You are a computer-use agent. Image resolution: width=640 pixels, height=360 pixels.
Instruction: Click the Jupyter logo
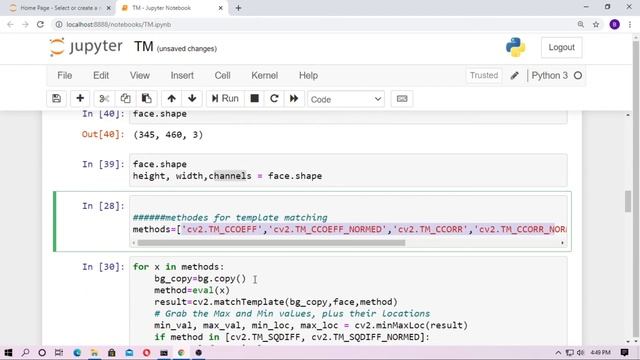(x=86, y=47)
